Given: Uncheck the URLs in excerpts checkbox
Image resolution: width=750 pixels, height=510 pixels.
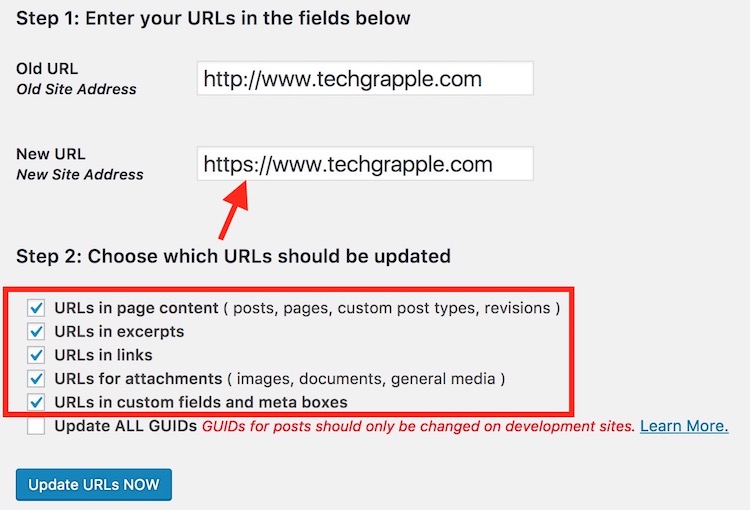Looking at the screenshot, I should 37,331.
